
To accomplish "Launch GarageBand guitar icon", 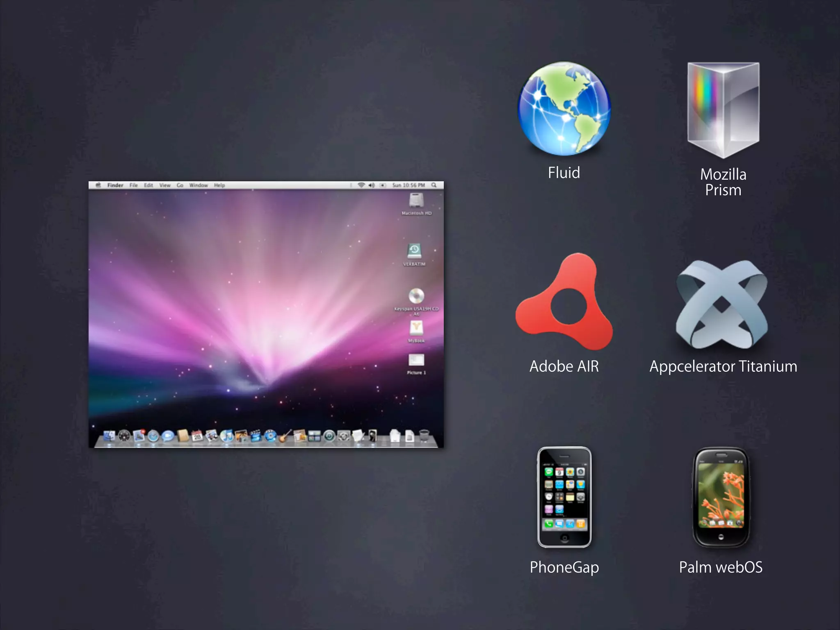I will click(285, 435).
